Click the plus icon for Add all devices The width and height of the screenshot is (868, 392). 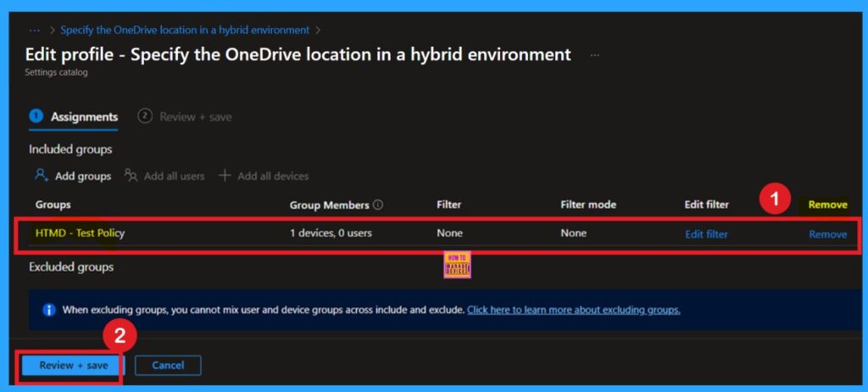pos(224,175)
